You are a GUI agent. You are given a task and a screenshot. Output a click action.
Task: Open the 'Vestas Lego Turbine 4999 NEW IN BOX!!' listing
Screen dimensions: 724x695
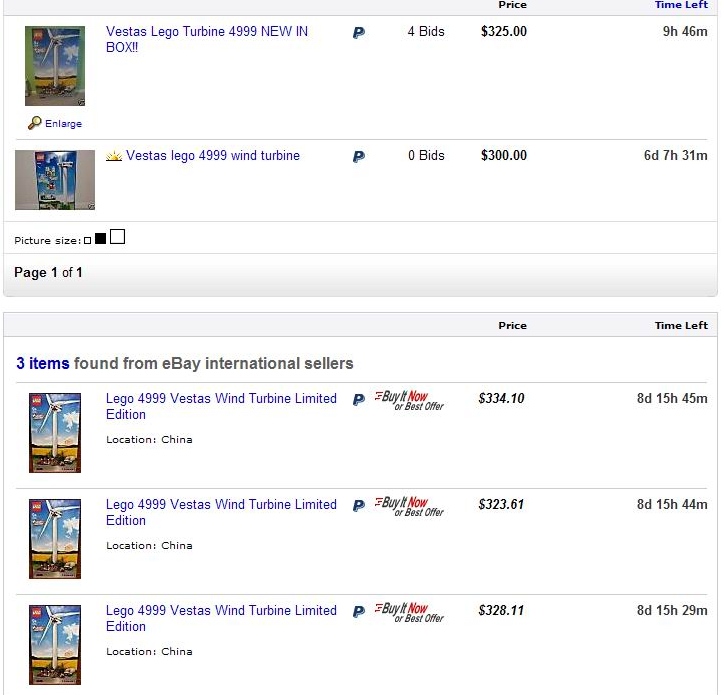206,39
